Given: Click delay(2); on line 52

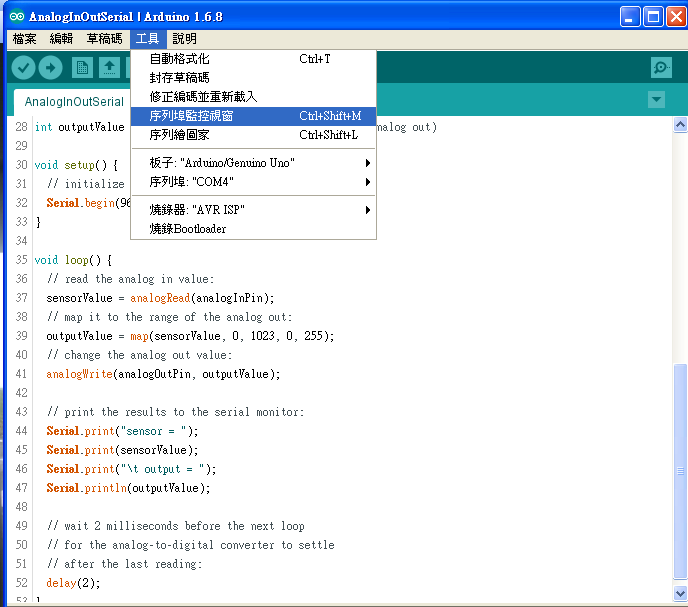Looking at the screenshot, I should (x=73, y=583).
